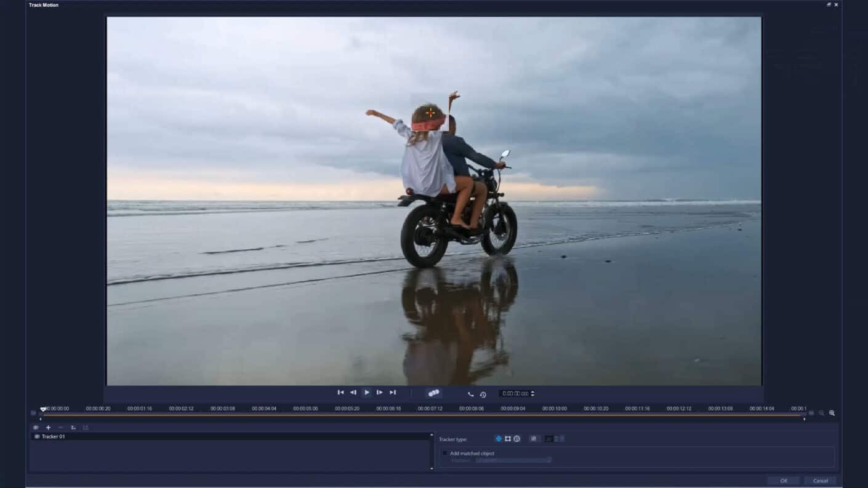Select the point tracker type
868x488 pixels.
499,439
